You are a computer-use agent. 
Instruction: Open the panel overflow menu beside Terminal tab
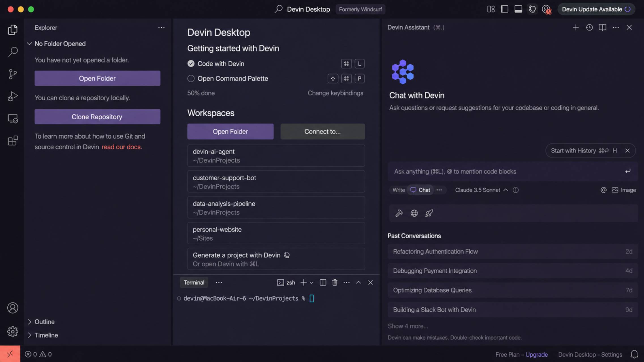[219, 283]
